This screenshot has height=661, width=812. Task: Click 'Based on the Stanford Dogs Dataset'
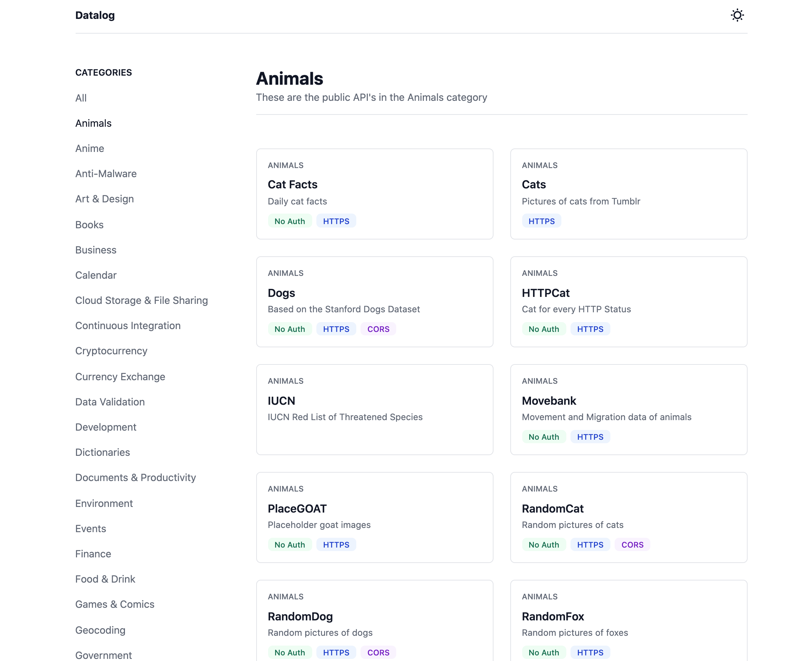tap(343, 309)
